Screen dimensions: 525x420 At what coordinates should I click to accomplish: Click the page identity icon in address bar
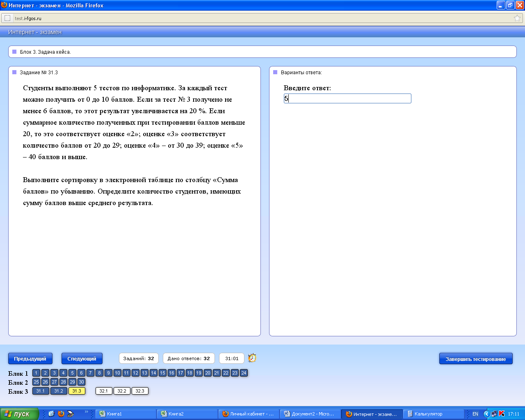[7, 18]
